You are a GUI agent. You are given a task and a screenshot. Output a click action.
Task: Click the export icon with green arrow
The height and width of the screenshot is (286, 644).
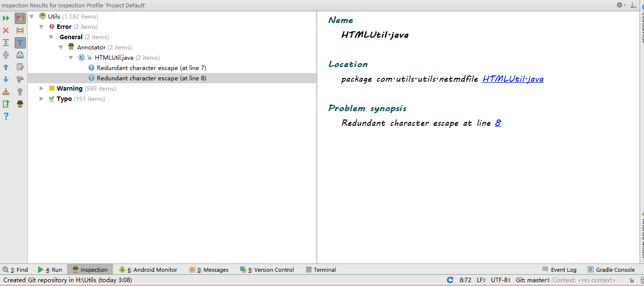[6, 104]
